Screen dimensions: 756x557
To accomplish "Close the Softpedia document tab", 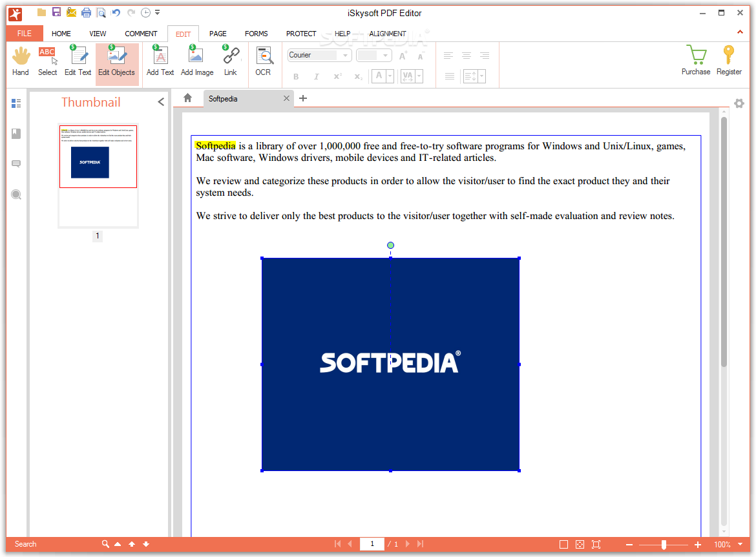I will pos(286,98).
